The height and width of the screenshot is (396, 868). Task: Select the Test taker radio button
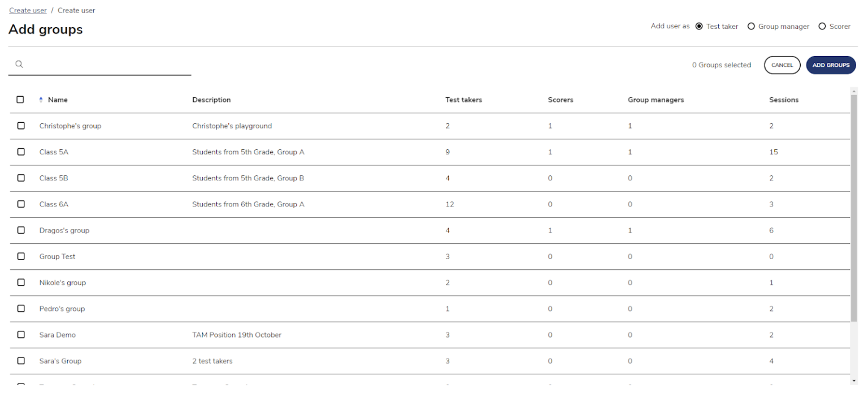click(699, 27)
